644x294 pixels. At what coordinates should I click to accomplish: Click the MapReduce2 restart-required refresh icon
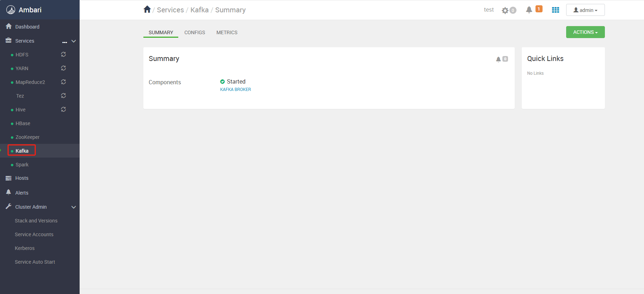tap(63, 82)
